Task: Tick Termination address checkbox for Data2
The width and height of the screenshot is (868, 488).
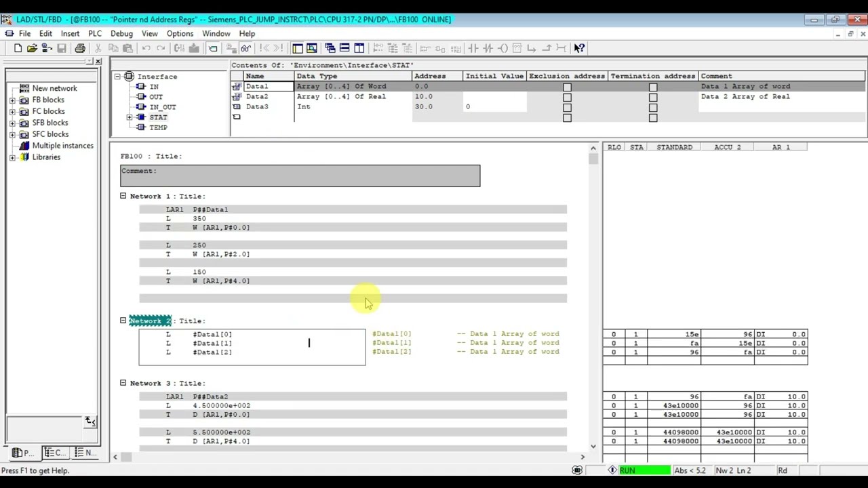Action: click(653, 97)
